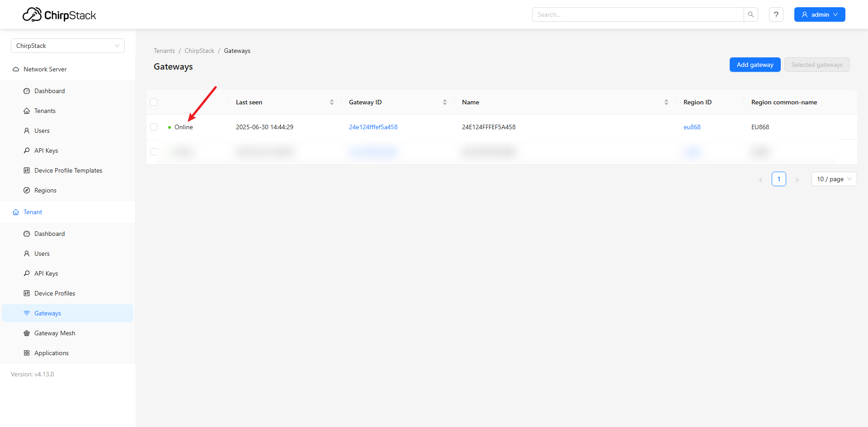Click the Region ID column header
The height and width of the screenshot is (427, 868).
point(698,102)
